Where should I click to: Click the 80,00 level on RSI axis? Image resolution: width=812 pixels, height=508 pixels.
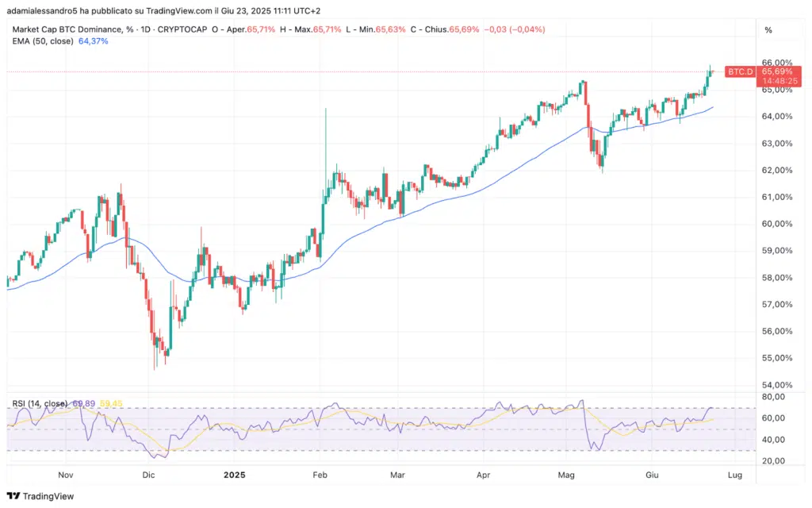[772, 397]
